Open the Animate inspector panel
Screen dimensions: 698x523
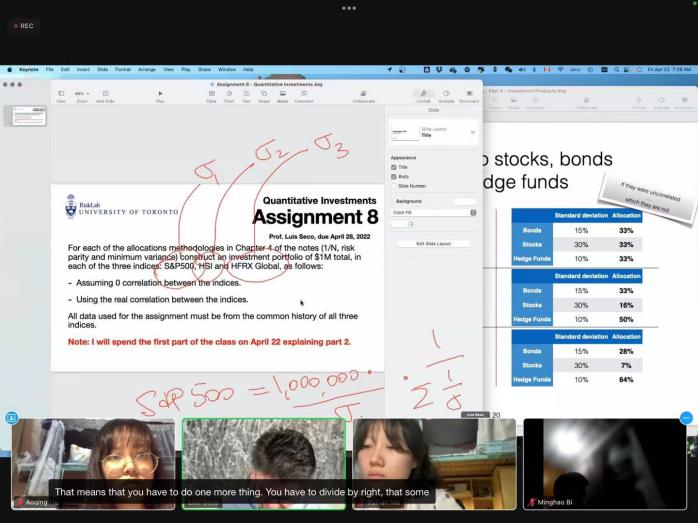446,95
